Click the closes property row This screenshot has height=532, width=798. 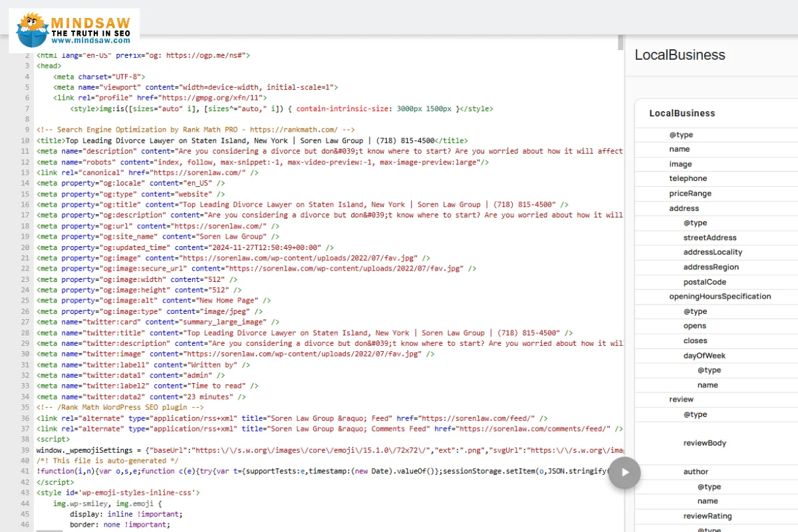point(716,340)
